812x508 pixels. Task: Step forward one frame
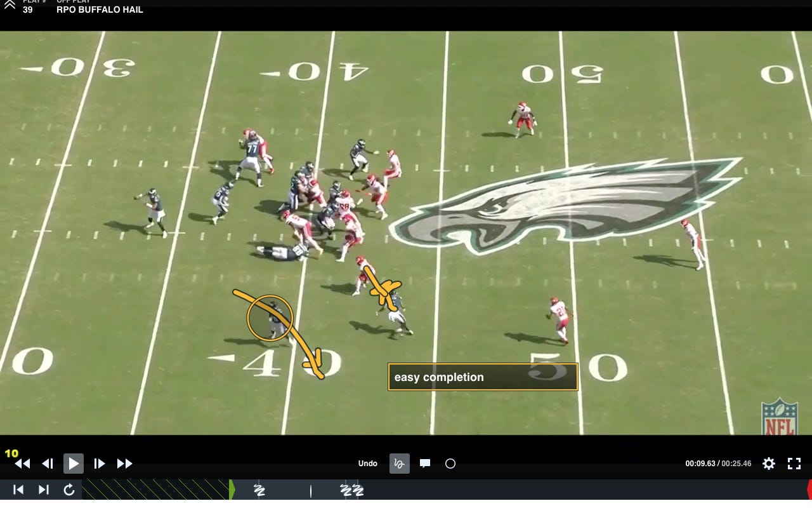tap(100, 464)
